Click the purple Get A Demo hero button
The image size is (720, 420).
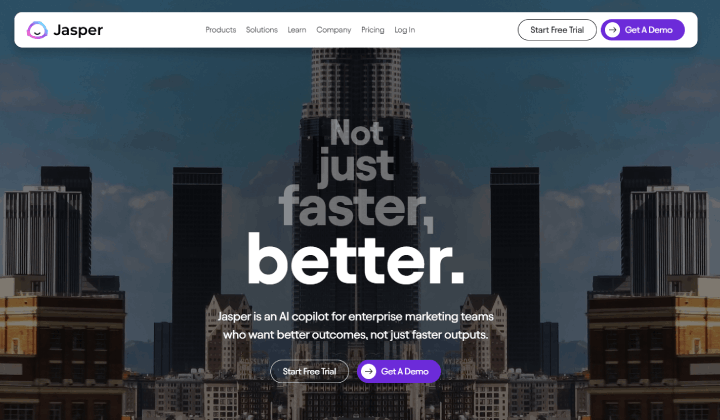click(399, 371)
